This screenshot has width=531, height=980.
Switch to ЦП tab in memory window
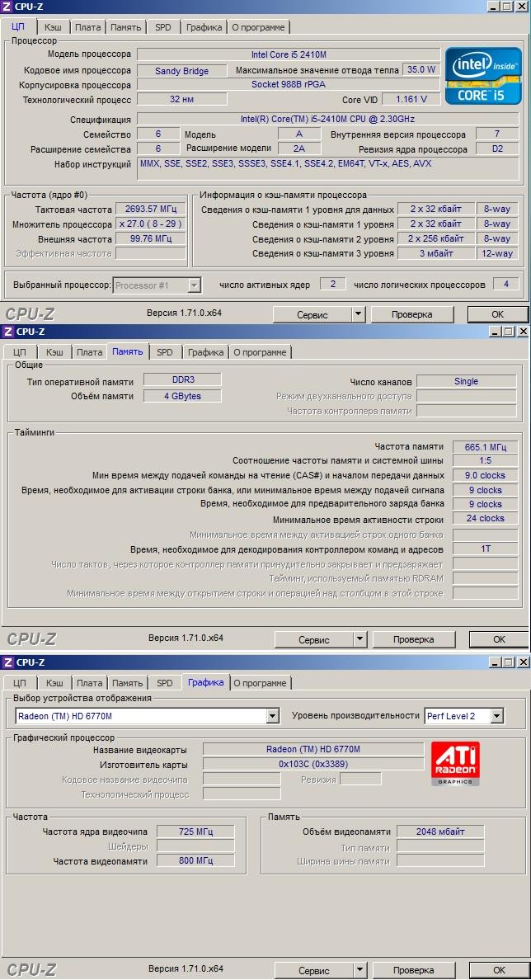coord(20,352)
